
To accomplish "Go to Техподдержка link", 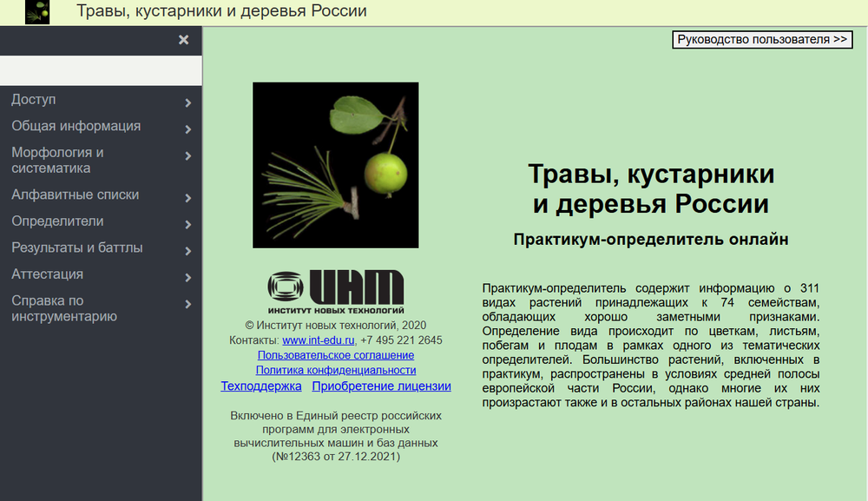I will click(x=261, y=386).
